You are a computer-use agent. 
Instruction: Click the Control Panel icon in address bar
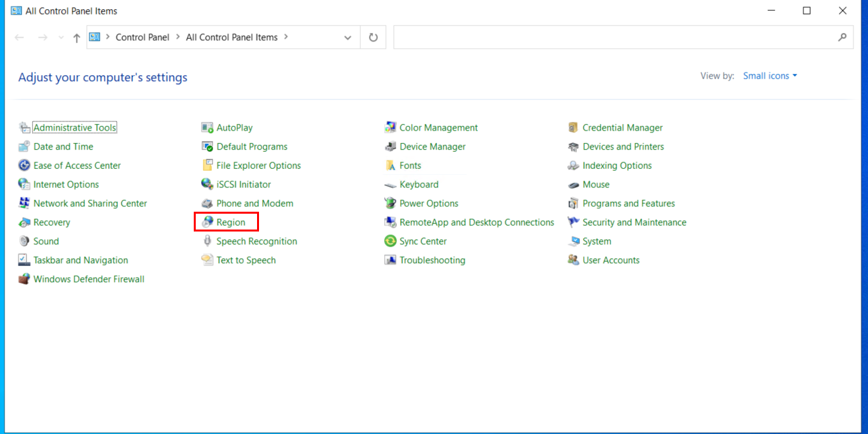pyautogui.click(x=95, y=37)
